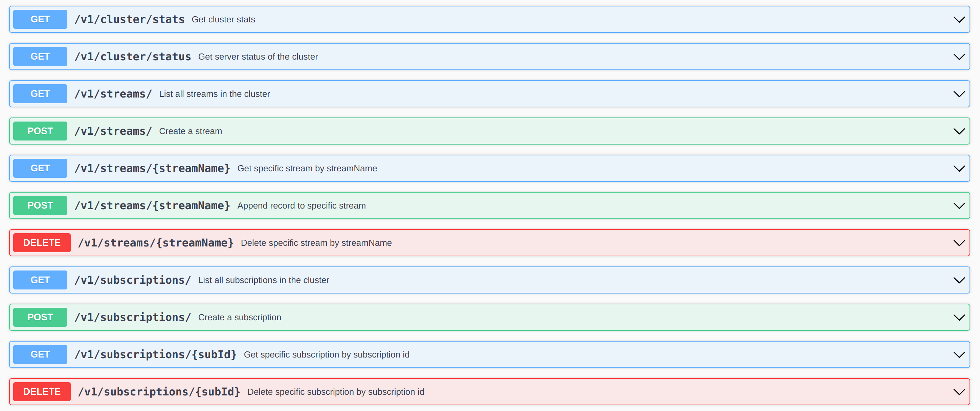Click POST badge for Create a stream
The width and height of the screenshot is (980, 411).
point(40,131)
